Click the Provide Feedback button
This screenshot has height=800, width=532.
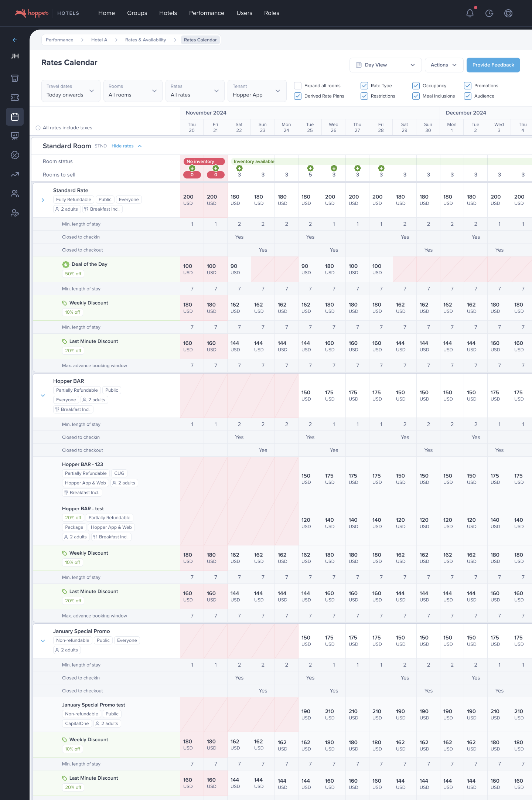tap(493, 65)
